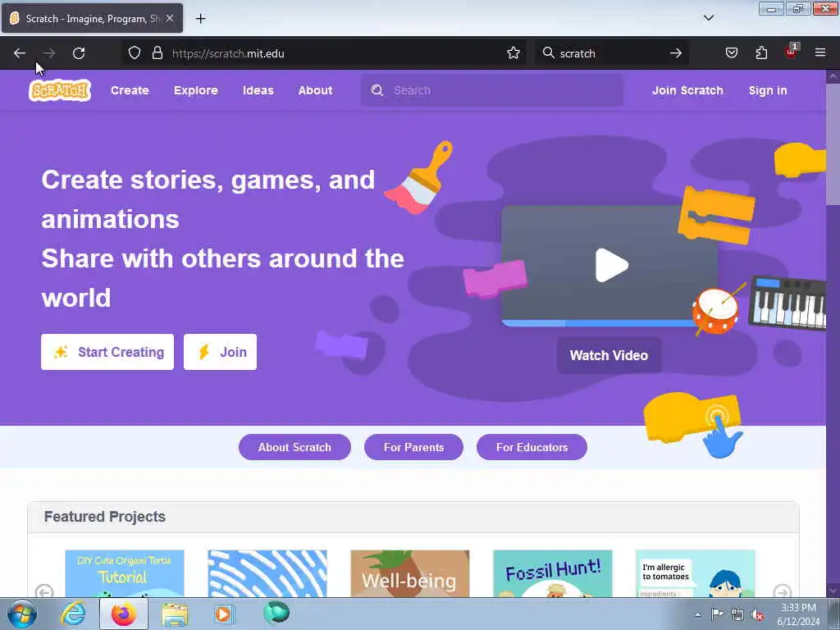Click the Watch Video button
Image resolution: width=840 pixels, height=630 pixels.
(609, 355)
